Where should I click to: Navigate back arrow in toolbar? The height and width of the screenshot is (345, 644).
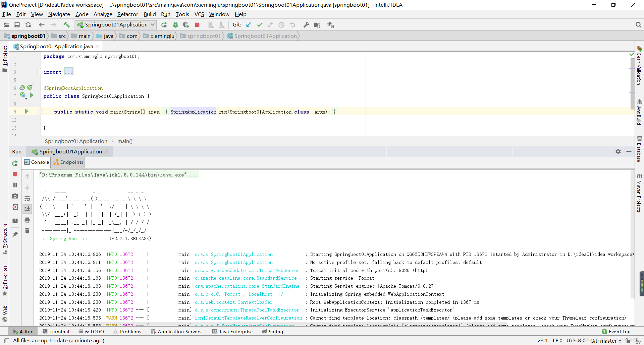[42, 25]
